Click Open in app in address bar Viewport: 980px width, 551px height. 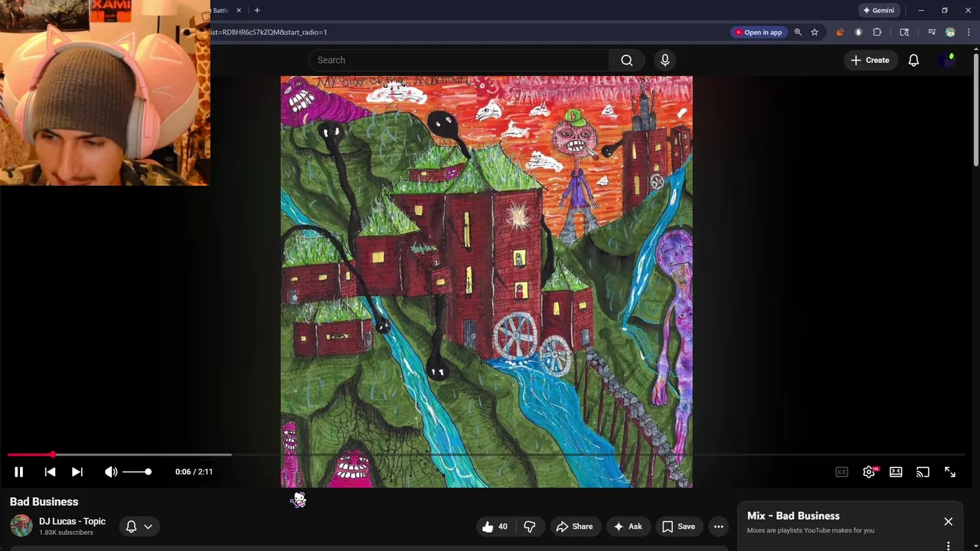click(x=759, y=32)
